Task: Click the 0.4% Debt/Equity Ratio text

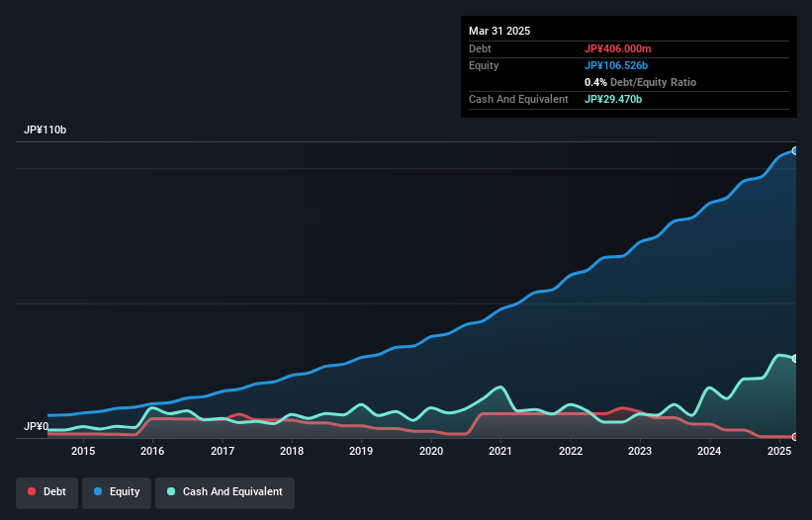Action: [x=640, y=82]
